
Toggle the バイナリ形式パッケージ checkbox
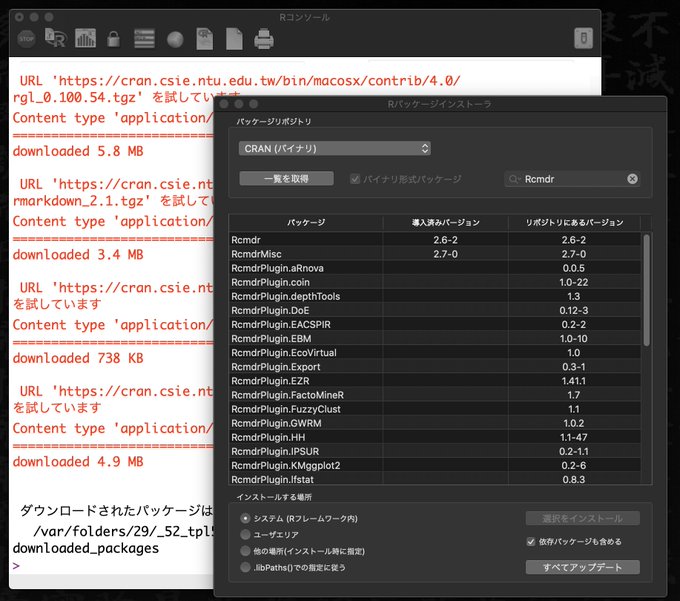[355, 179]
